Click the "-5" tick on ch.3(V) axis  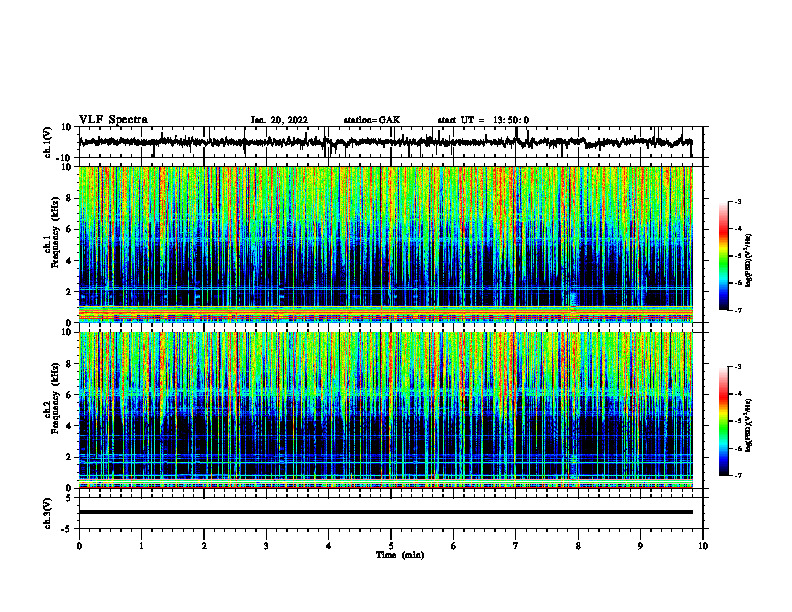coord(67,529)
